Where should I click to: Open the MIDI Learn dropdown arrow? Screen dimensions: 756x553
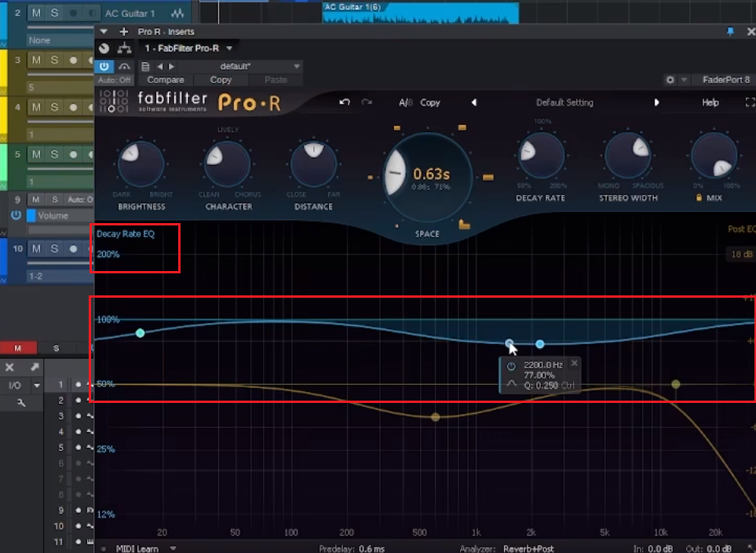click(x=173, y=548)
